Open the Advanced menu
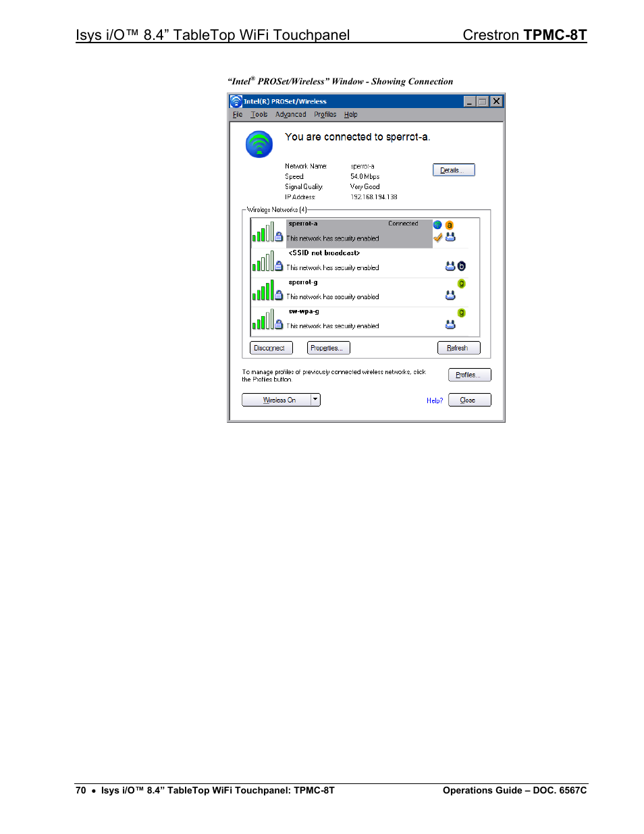This screenshot has width=644, height=834. (x=291, y=115)
